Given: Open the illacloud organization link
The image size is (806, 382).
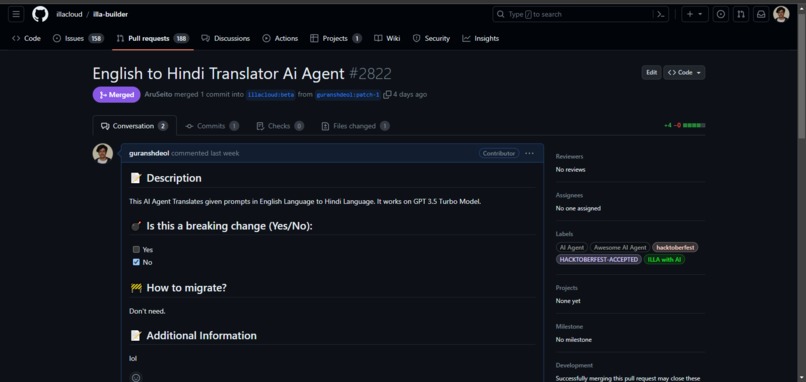Looking at the screenshot, I should pos(69,14).
